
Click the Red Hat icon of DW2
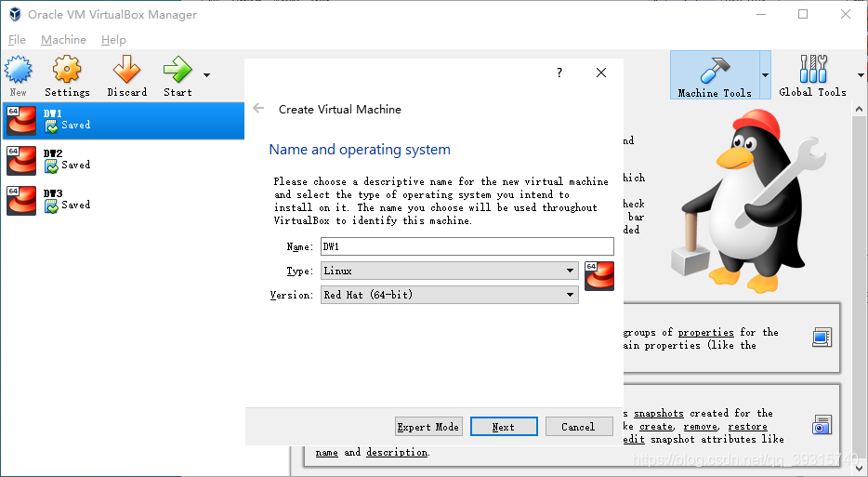(x=21, y=161)
